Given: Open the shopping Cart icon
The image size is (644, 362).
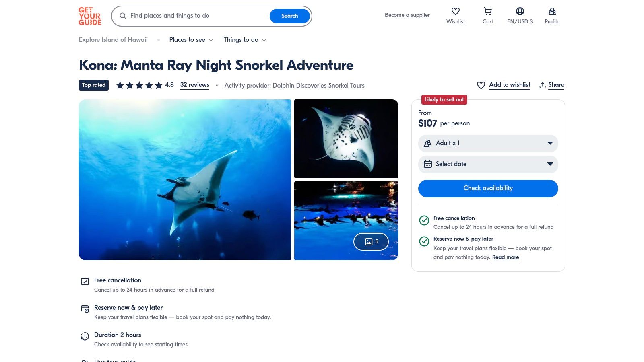Looking at the screenshot, I should coord(487,12).
